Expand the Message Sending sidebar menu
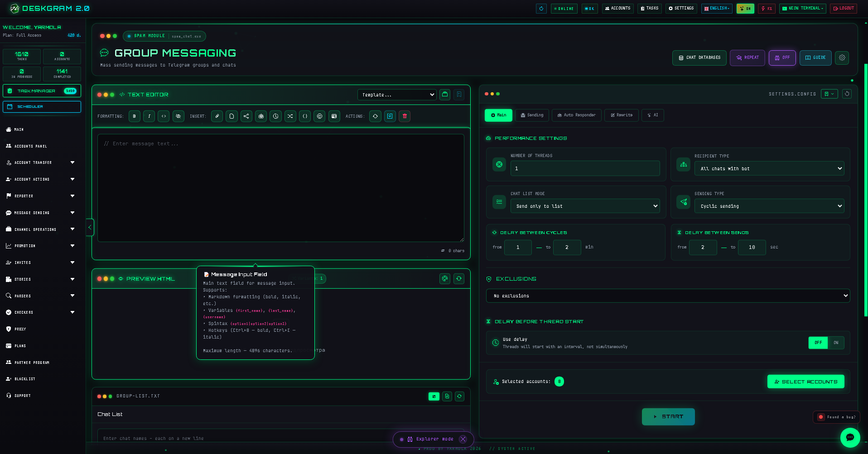 click(x=40, y=213)
